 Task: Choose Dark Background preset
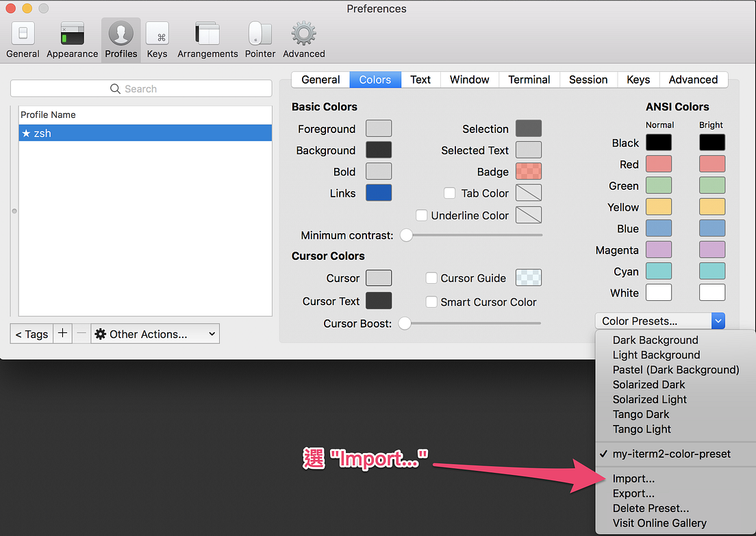click(x=675, y=340)
